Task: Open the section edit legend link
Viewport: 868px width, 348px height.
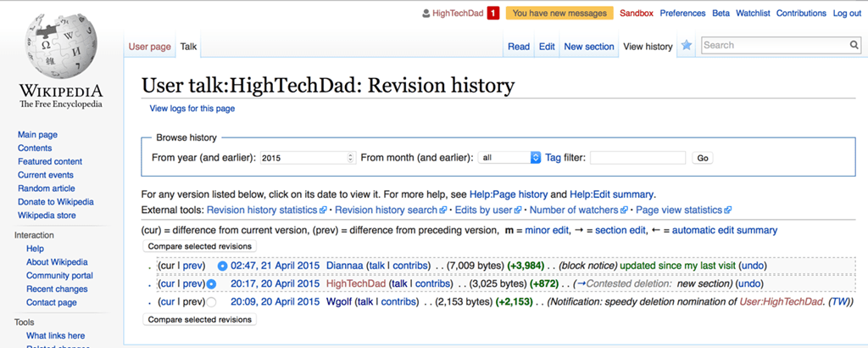Action: [620, 230]
